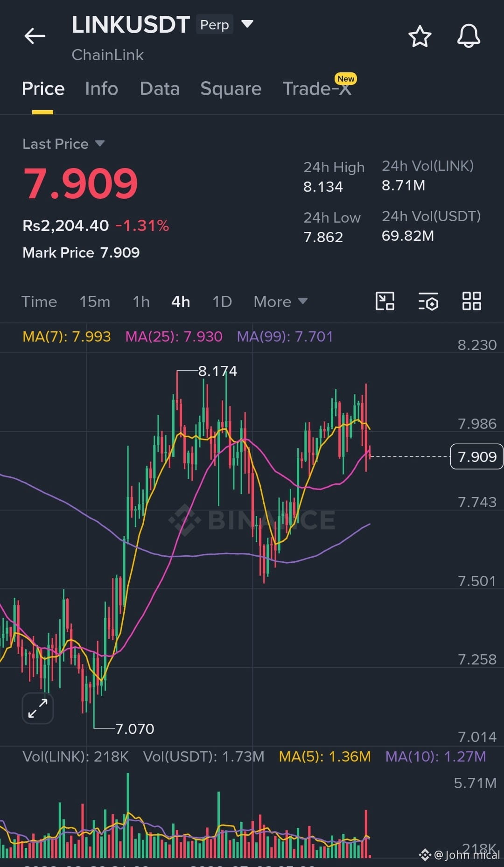504x867 pixels.
Task: Tap the Vol(LINK): 218K label
Action: (76, 756)
